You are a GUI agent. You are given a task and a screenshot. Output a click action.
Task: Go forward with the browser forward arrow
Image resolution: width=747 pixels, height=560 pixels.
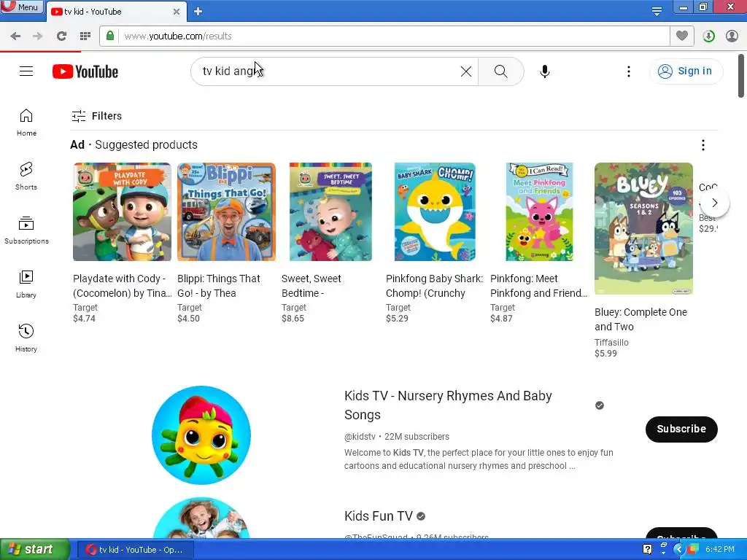coord(38,36)
